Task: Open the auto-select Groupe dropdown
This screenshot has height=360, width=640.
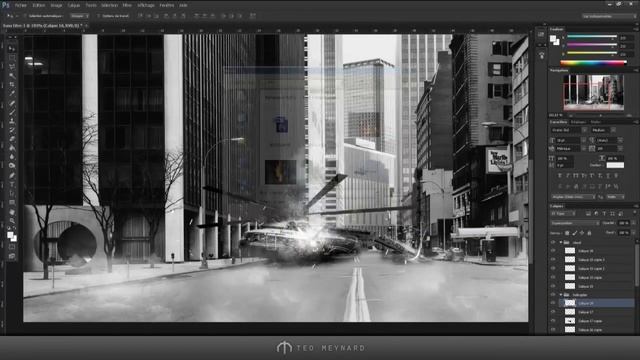Action: pyautogui.click(x=79, y=16)
